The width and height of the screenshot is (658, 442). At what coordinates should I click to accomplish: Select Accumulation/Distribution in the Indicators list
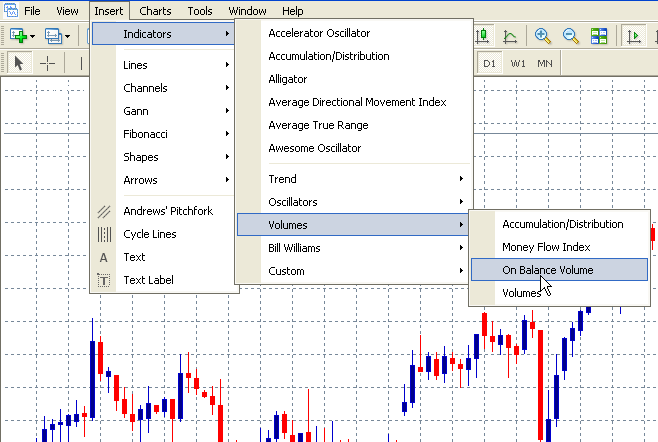pos(353,56)
